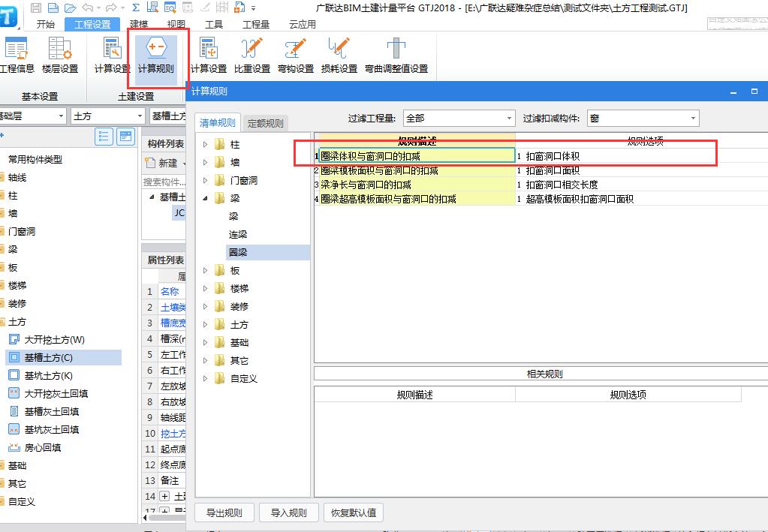The width and height of the screenshot is (768, 532).
Task: Select 自定义 folder in rules tree
Action: coord(243,378)
